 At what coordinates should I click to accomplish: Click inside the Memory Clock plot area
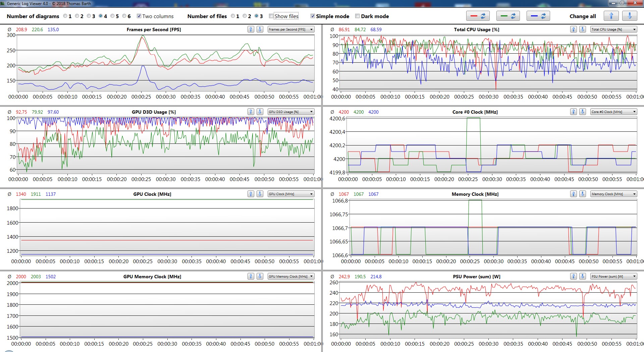point(493,228)
